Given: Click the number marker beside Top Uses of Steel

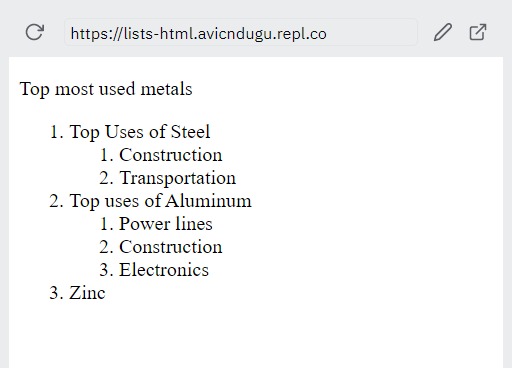Looking at the screenshot, I should pos(56,132).
